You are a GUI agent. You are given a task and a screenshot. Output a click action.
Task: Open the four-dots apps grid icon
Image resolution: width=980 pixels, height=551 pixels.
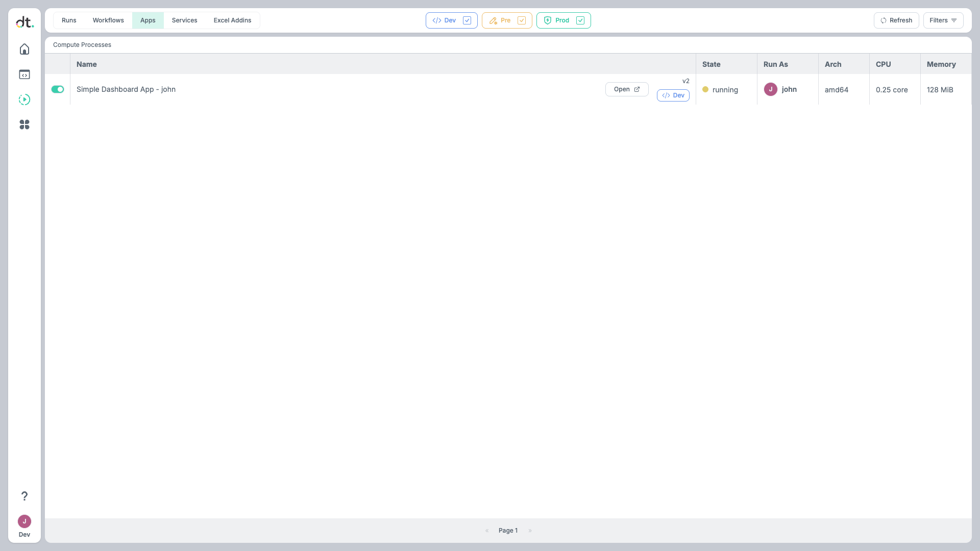24,124
